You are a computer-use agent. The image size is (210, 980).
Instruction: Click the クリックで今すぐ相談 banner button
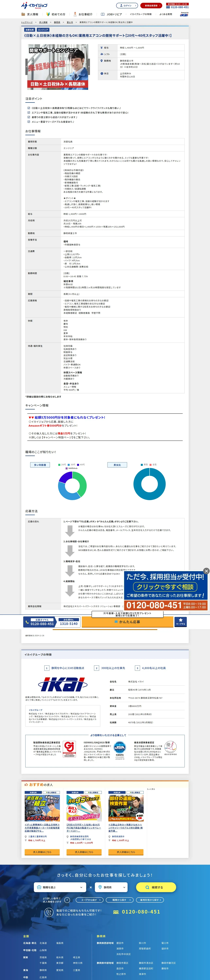point(165,587)
